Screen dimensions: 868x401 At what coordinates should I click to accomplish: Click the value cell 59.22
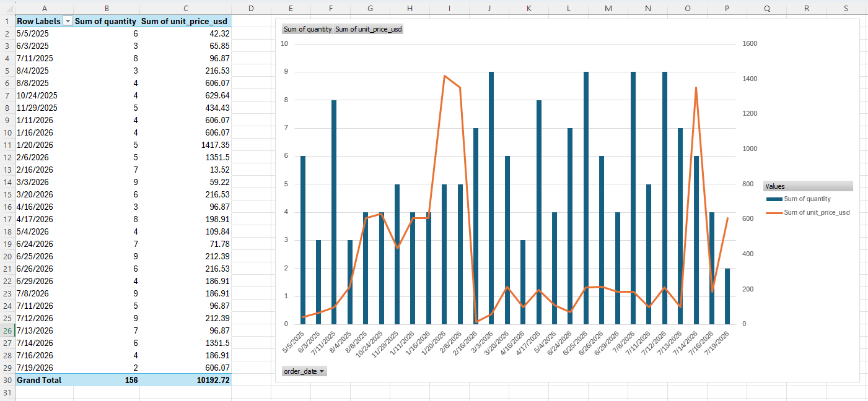[x=186, y=182]
